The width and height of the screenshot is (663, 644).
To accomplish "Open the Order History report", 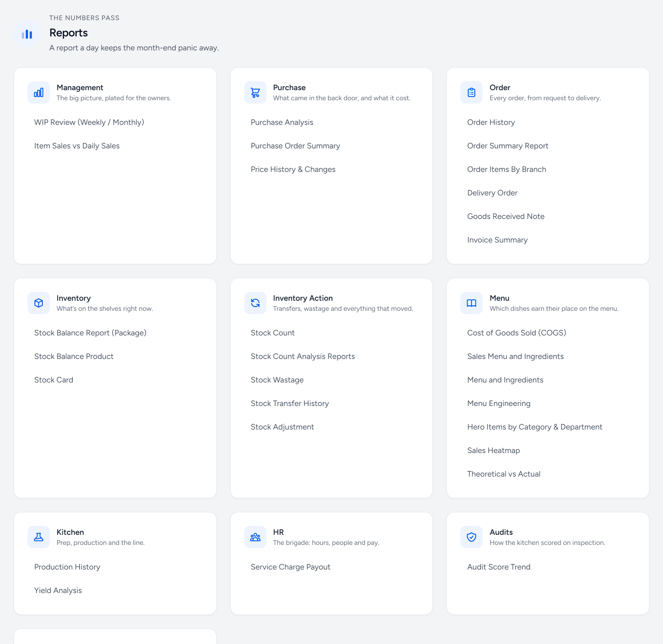I will [491, 122].
